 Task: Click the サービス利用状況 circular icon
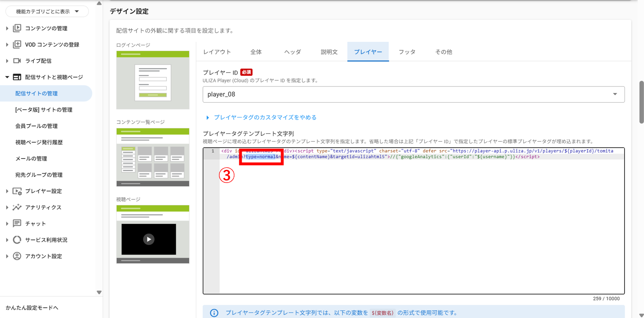17,240
